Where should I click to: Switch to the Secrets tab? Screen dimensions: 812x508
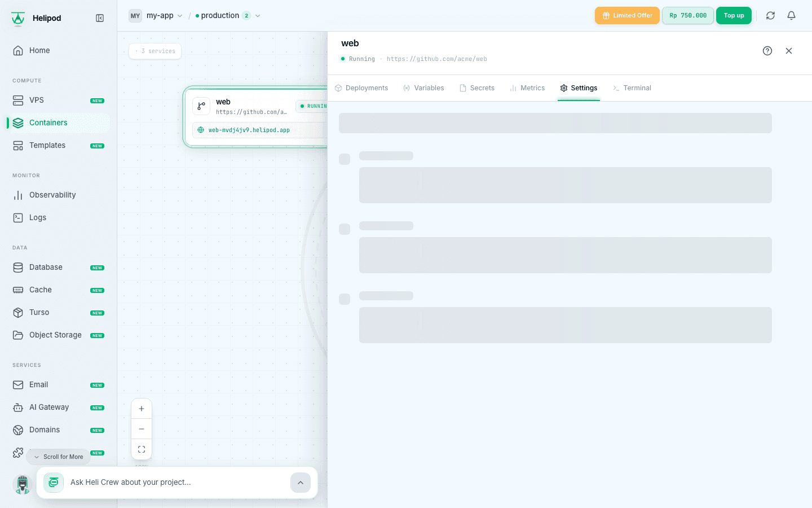click(477, 88)
